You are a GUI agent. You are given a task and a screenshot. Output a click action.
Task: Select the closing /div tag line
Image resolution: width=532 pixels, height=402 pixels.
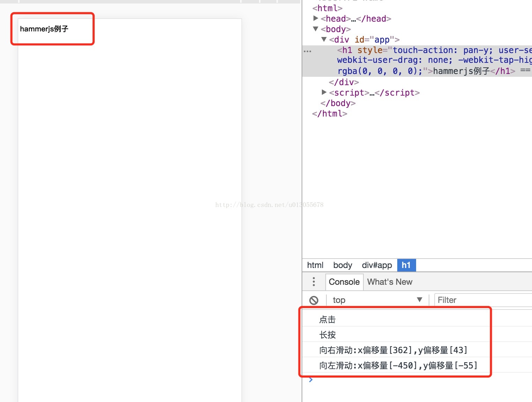[344, 82]
